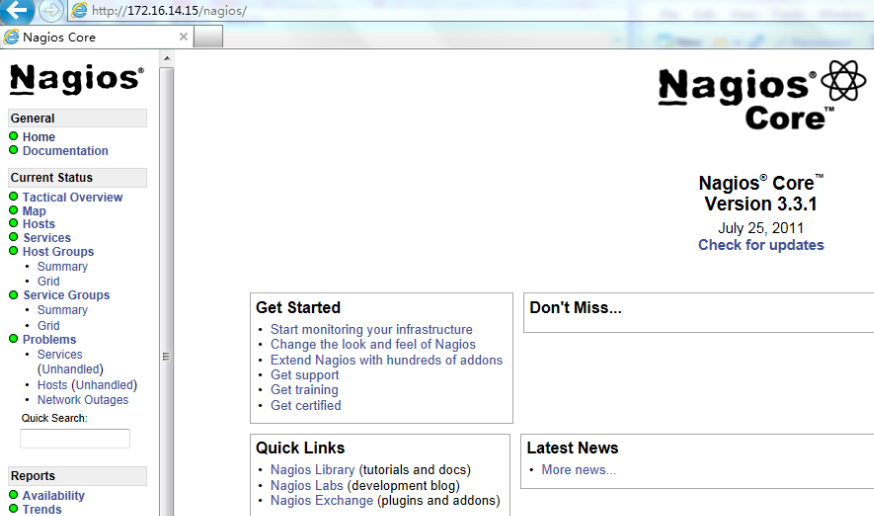Viewport: 874px width, 516px height.
Task: Click the Internet Explorer page icon in address bar
Action: pos(80,10)
